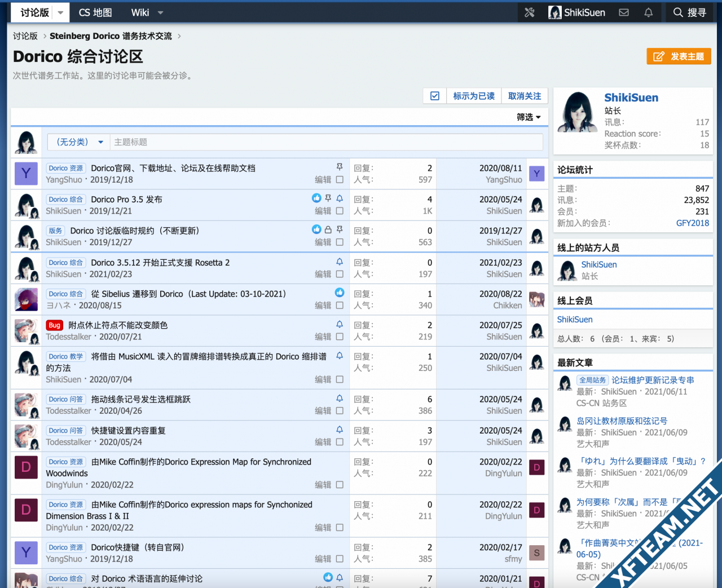Click the 版务 prefix label
Image resolution: width=722 pixels, height=588 pixels.
(55, 231)
